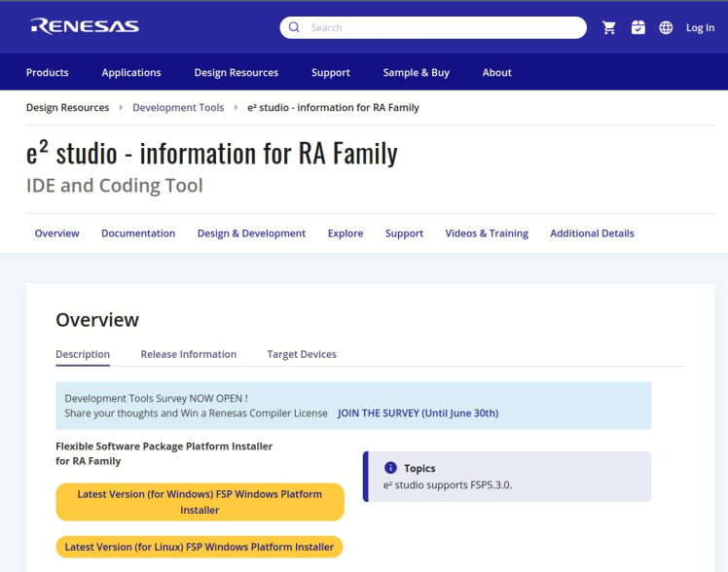Expand the Applications menu
The width and height of the screenshot is (728, 572).
click(131, 72)
